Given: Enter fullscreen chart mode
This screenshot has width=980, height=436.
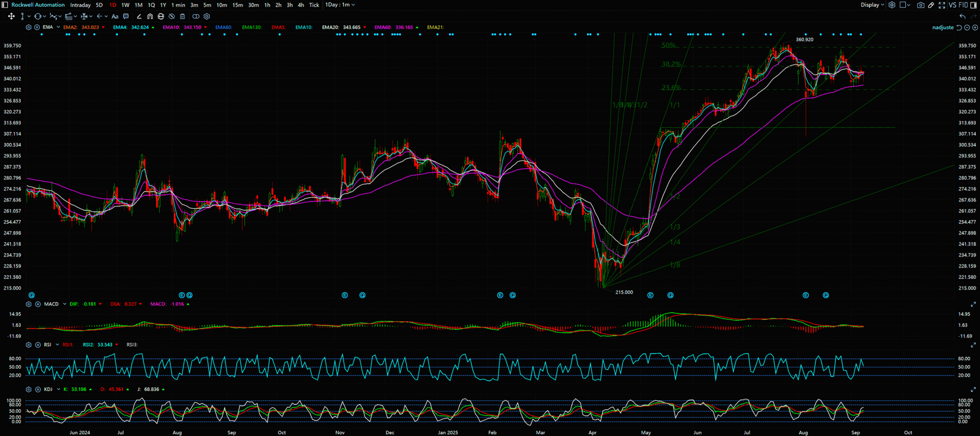Looking at the screenshot, I should pos(941,5).
